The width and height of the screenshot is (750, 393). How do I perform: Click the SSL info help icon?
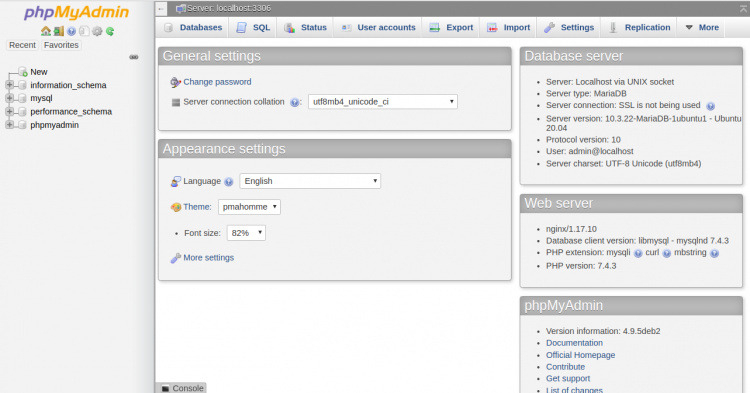tap(710, 106)
